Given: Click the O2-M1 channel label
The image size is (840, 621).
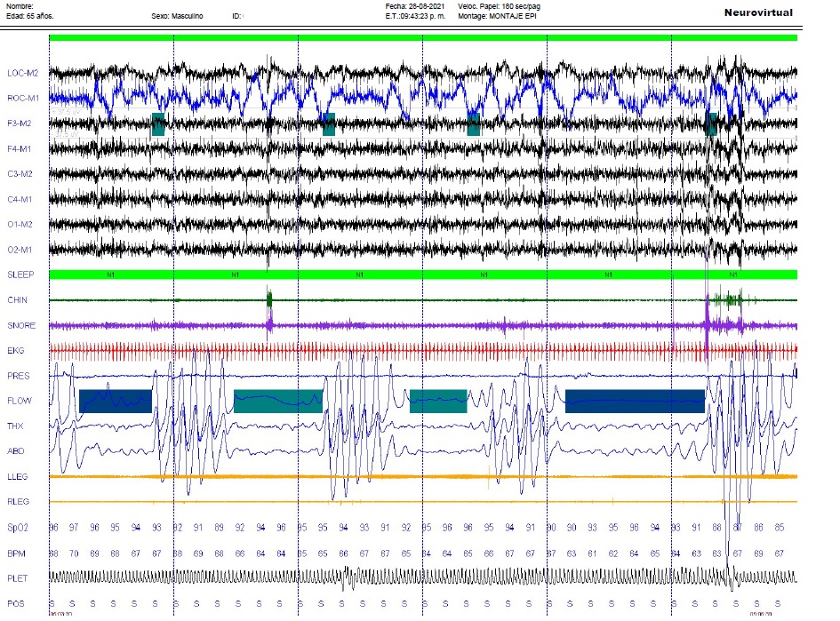Looking at the screenshot, I should click(x=20, y=250).
